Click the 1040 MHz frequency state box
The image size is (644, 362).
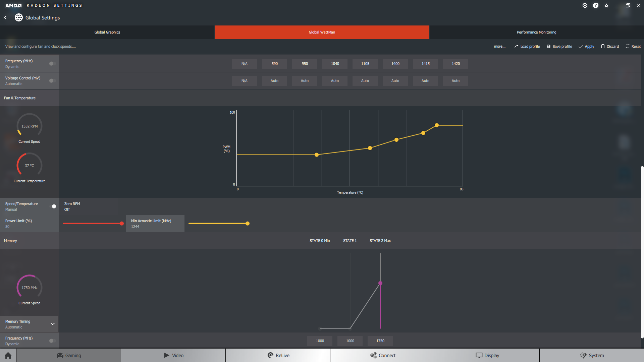click(x=335, y=64)
